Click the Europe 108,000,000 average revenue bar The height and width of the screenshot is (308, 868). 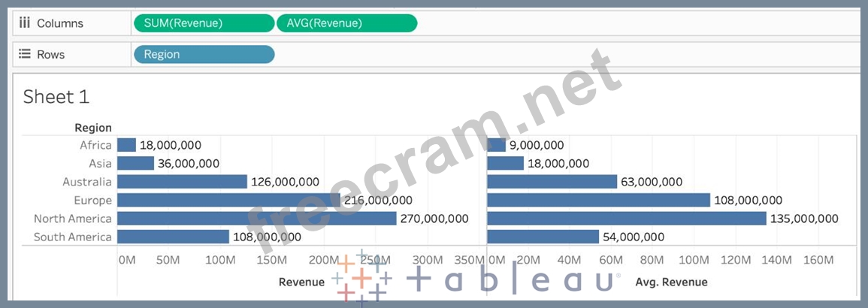coord(598,200)
